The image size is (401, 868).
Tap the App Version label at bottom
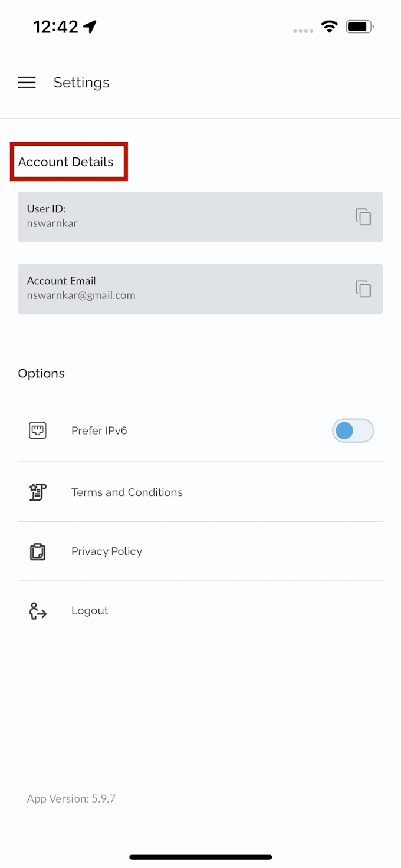tap(71, 798)
